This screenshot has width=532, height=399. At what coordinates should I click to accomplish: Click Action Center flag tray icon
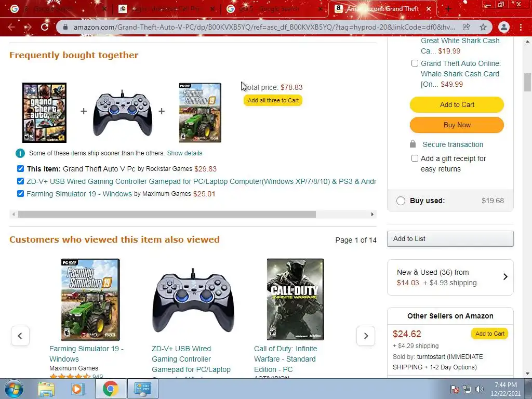point(454,389)
